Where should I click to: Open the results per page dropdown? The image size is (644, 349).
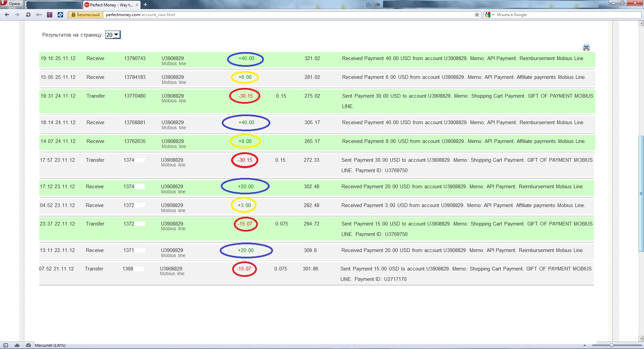(x=113, y=35)
